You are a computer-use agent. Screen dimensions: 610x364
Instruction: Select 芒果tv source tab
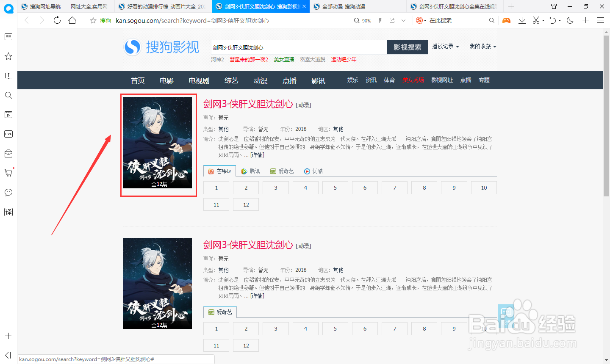point(219,171)
